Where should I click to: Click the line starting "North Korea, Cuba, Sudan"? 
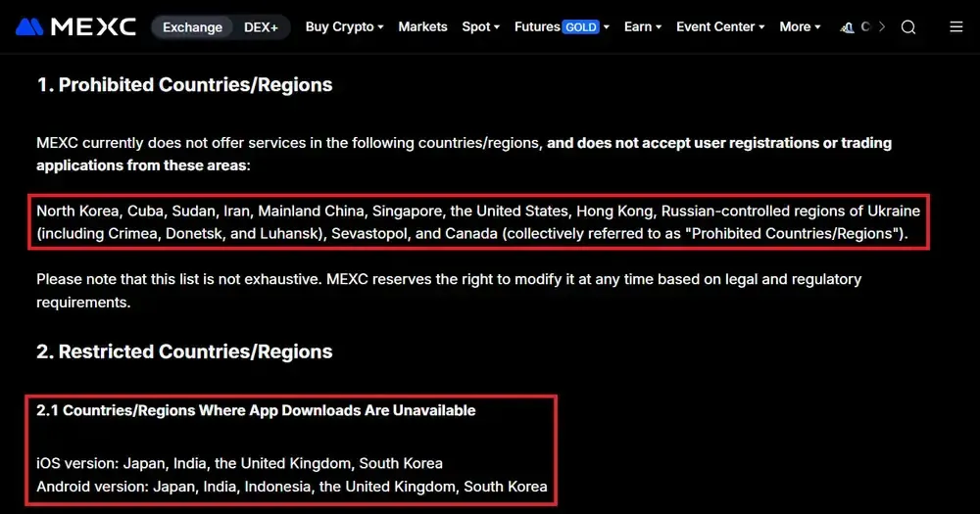[x=478, y=211]
